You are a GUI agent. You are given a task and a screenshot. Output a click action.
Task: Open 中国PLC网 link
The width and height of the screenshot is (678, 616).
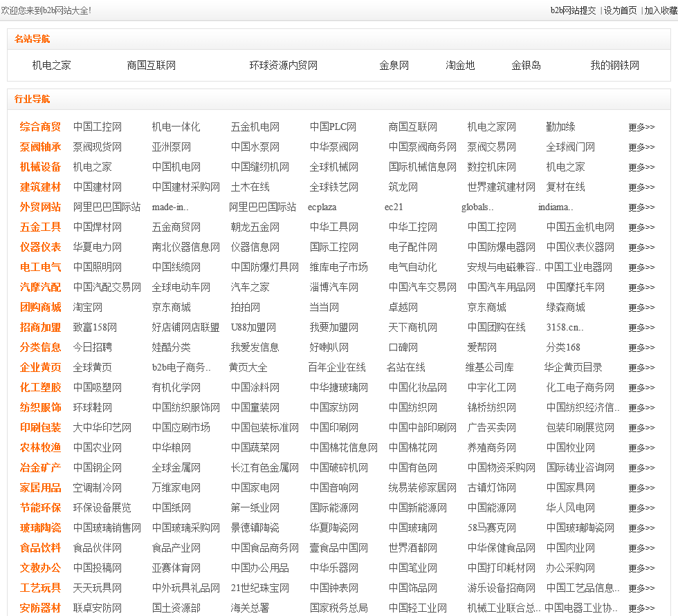(x=333, y=127)
